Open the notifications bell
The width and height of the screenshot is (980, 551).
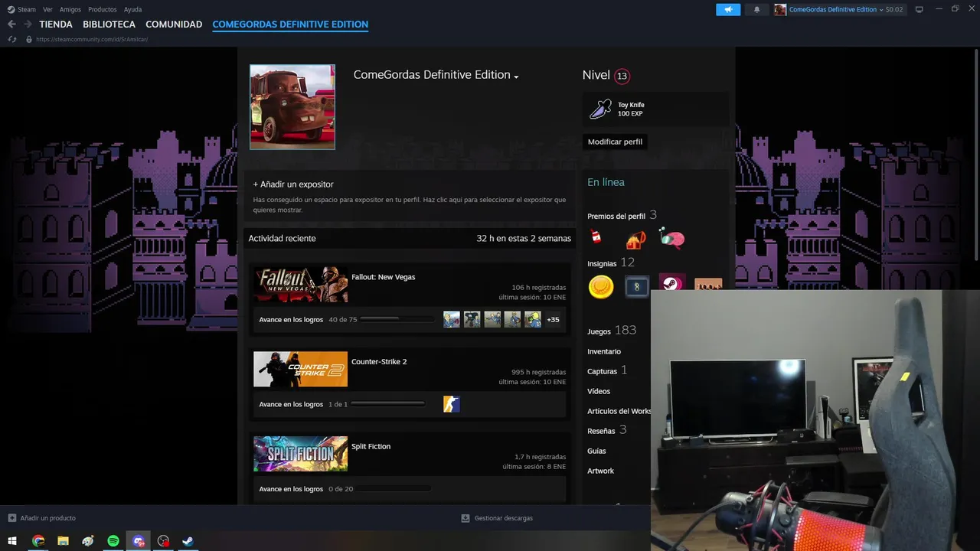pos(757,9)
